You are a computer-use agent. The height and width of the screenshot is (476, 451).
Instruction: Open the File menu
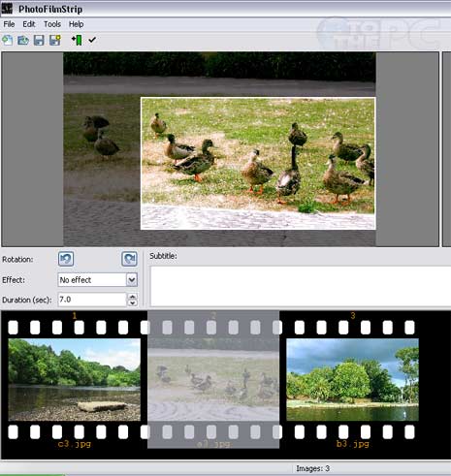coord(9,24)
